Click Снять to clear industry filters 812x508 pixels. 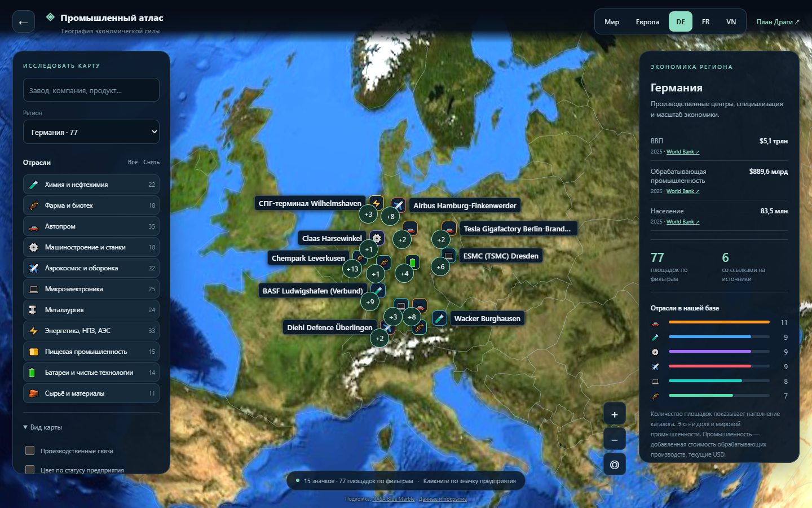(151, 162)
